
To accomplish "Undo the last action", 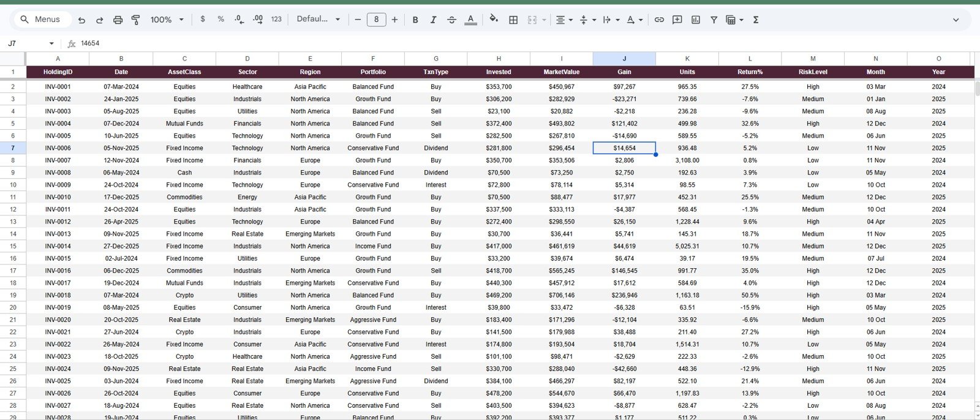I will (81, 20).
